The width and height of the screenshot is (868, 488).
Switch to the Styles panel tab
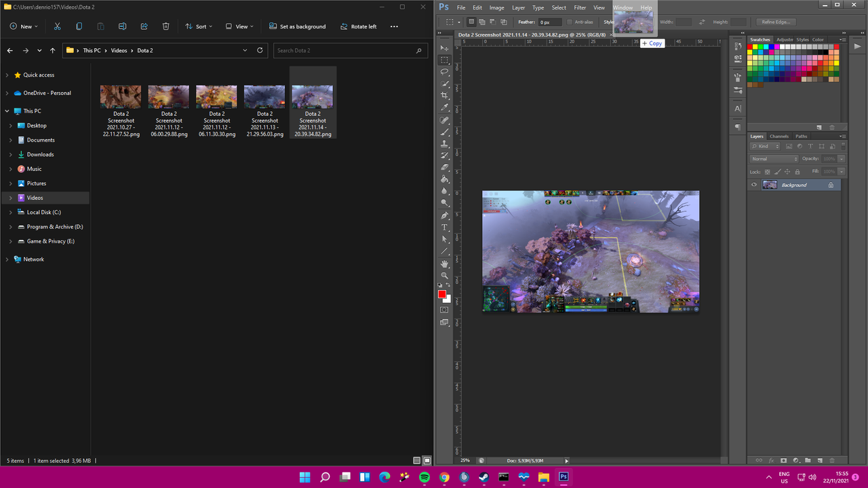pyautogui.click(x=803, y=40)
